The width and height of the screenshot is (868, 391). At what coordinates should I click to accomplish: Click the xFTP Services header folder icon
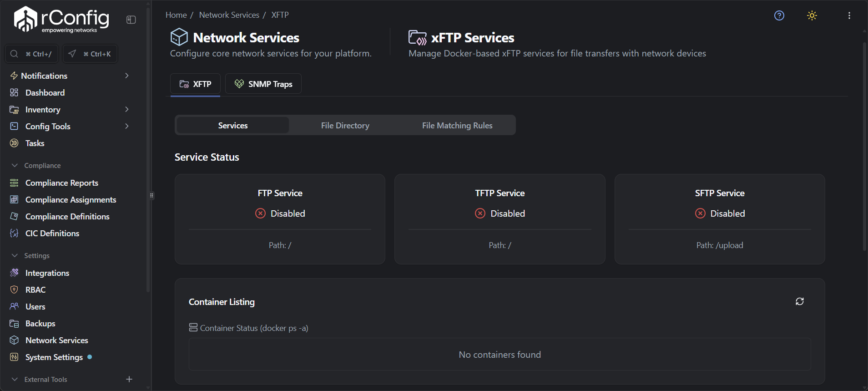tap(417, 37)
